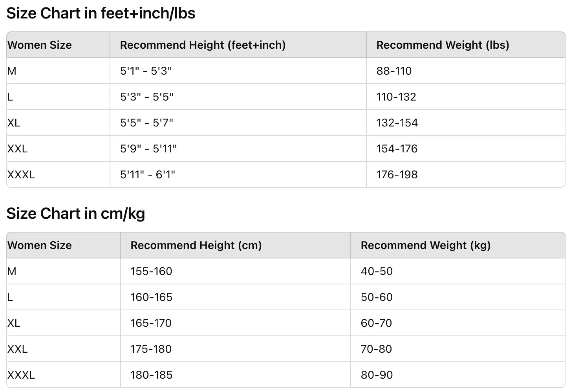The height and width of the screenshot is (392, 571).
Task: Select the weight cell 70-80
Action: point(376,349)
